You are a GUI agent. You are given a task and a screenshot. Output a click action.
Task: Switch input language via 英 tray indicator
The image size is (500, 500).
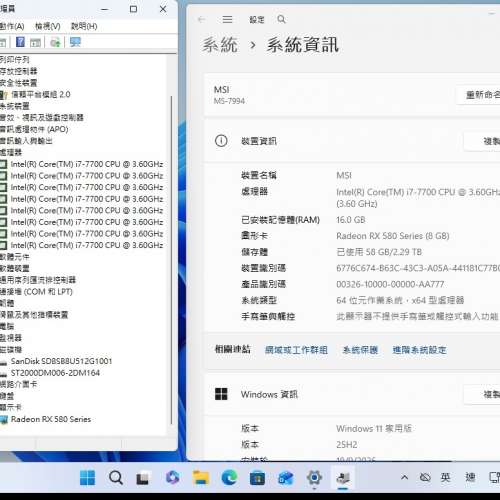point(446,478)
